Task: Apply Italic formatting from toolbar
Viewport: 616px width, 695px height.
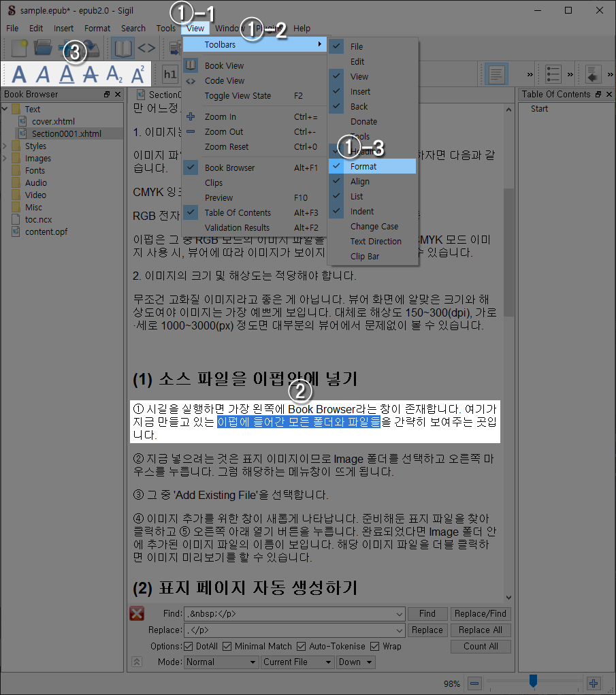Action: 44,74
